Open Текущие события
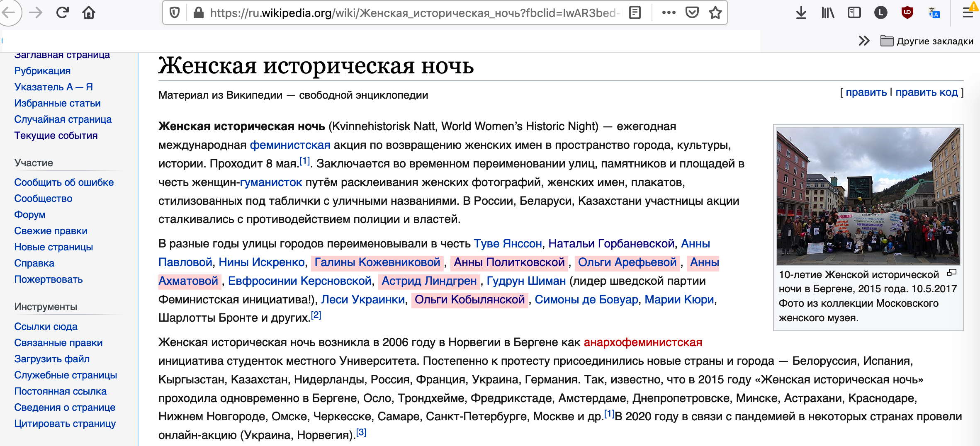The image size is (980, 446). pyautogui.click(x=56, y=136)
